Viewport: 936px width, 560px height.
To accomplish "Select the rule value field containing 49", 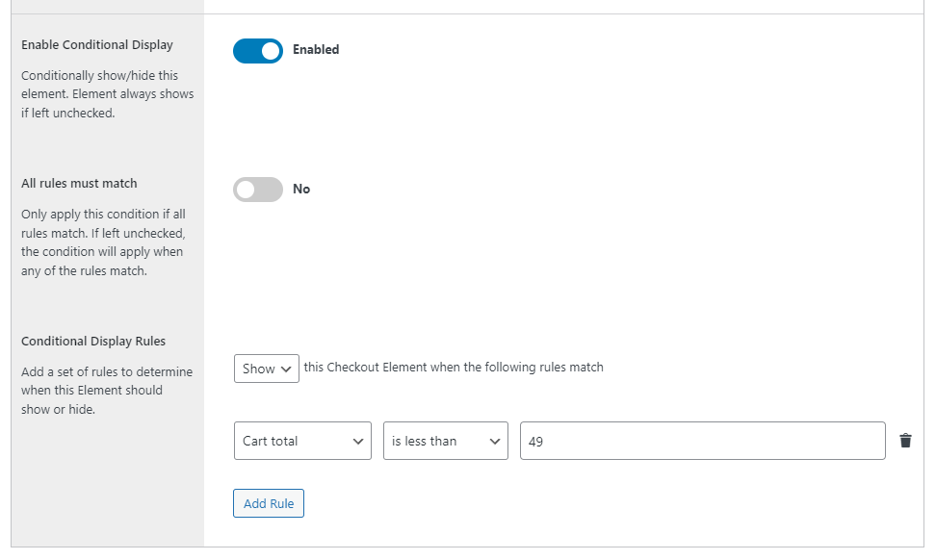I will 702,440.
